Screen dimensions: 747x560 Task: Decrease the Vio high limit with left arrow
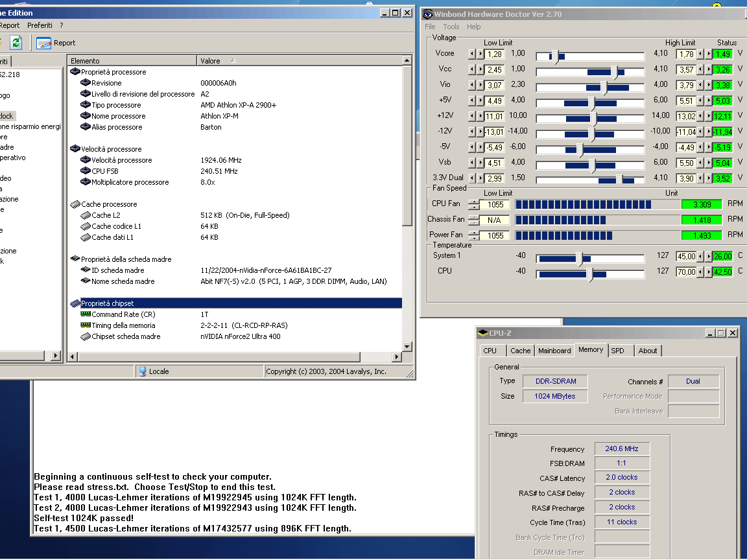pyautogui.click(x=700, y=86)
